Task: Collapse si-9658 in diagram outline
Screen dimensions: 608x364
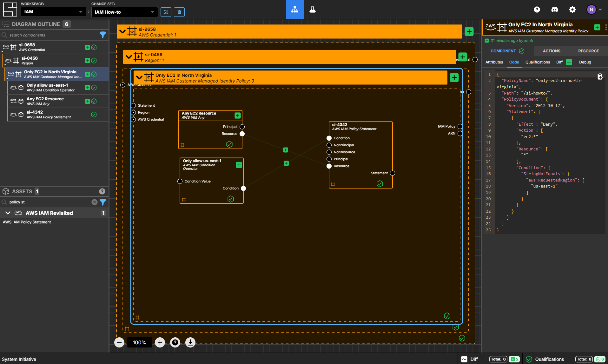Action: point(2,51)
